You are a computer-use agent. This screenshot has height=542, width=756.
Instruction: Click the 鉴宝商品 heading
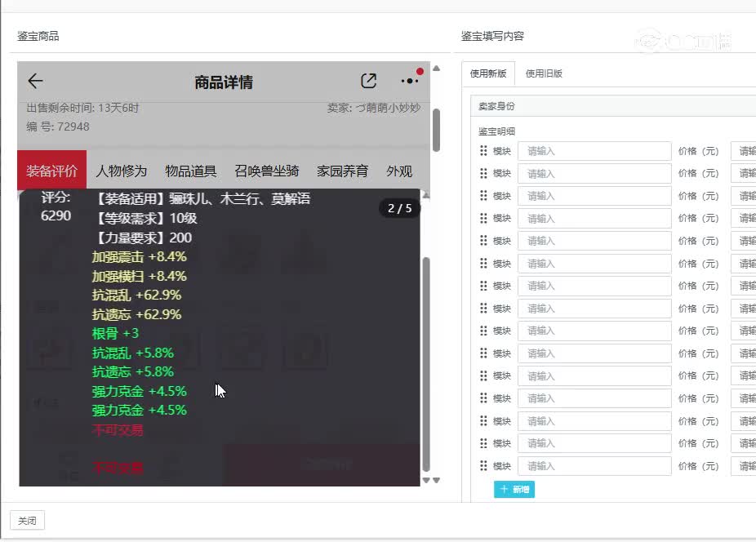[x=38, y=36]
